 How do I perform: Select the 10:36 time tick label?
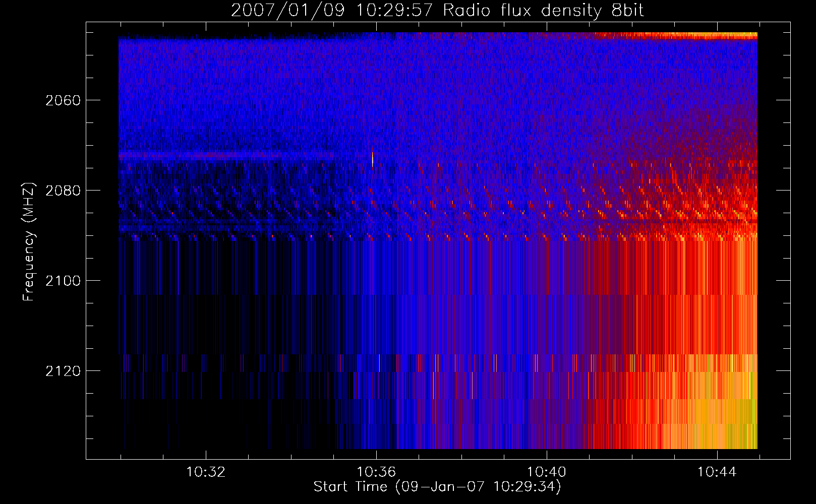pos(376,472)
